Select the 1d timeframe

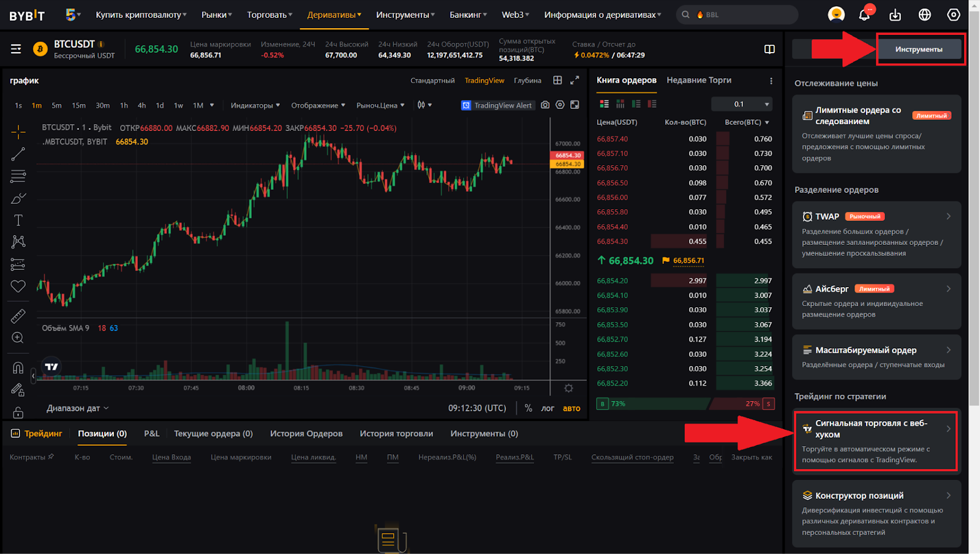coord(160,105)
